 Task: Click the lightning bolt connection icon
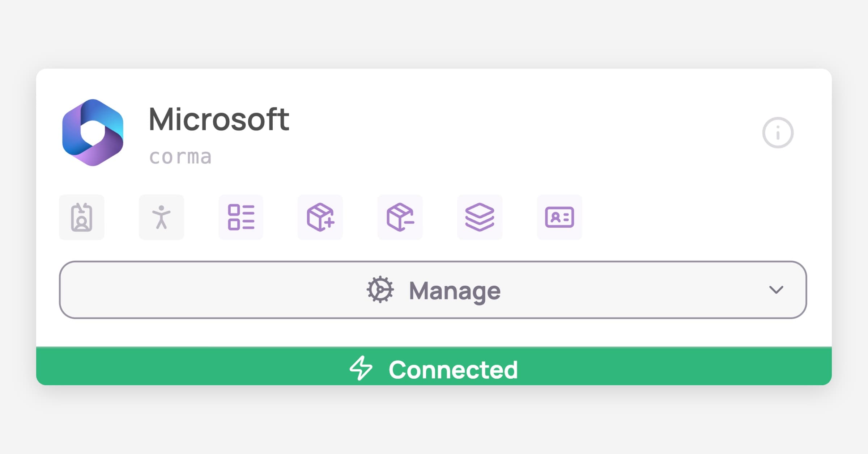(361, 368)
